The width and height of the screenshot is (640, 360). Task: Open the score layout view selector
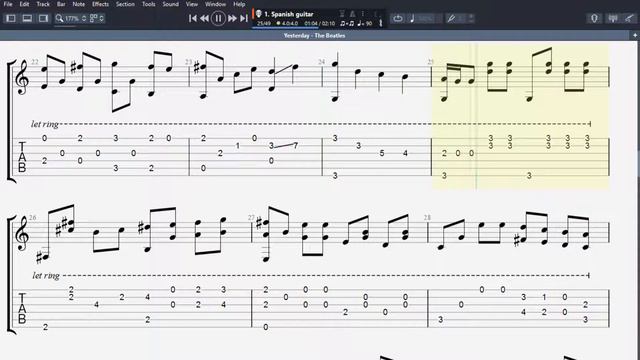click(96, 18)
